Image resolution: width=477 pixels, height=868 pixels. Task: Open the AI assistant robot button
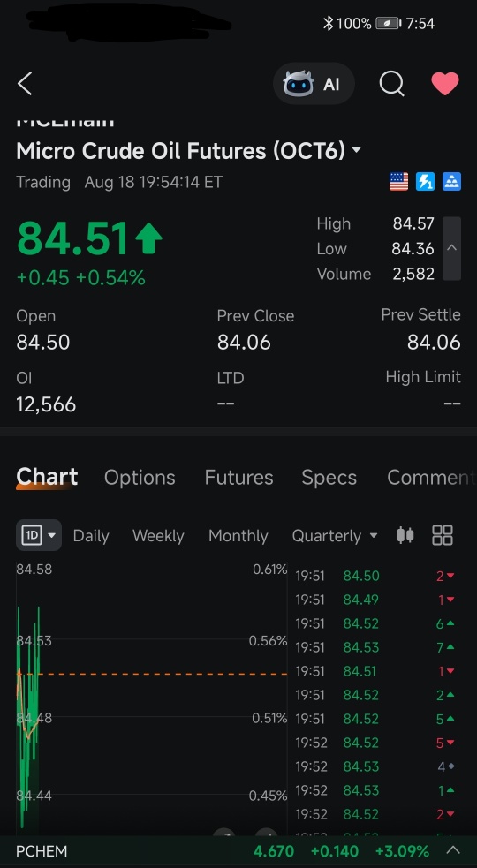314,84
